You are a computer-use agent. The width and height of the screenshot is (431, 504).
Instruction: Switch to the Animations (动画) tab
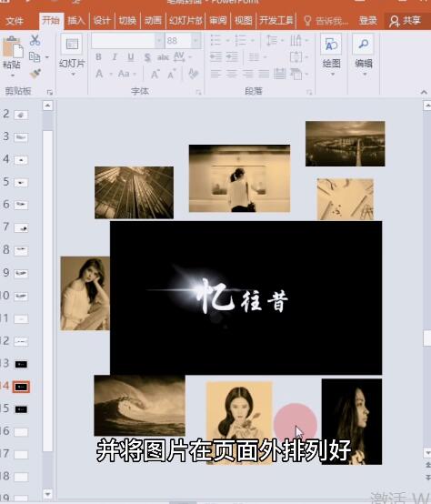coord(153,21)
